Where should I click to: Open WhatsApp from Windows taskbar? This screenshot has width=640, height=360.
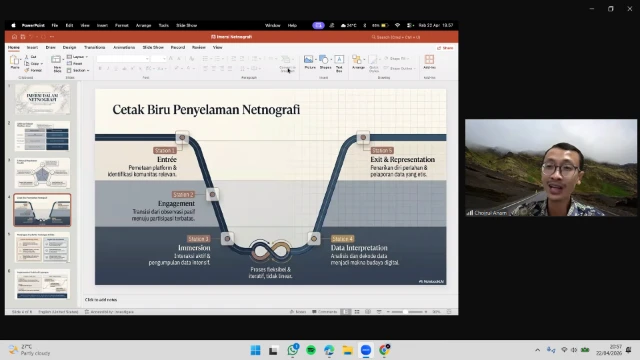click(x=293, y=350)
